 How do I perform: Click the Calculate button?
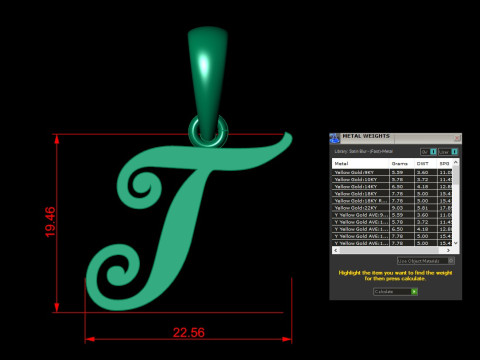point(395,292)
